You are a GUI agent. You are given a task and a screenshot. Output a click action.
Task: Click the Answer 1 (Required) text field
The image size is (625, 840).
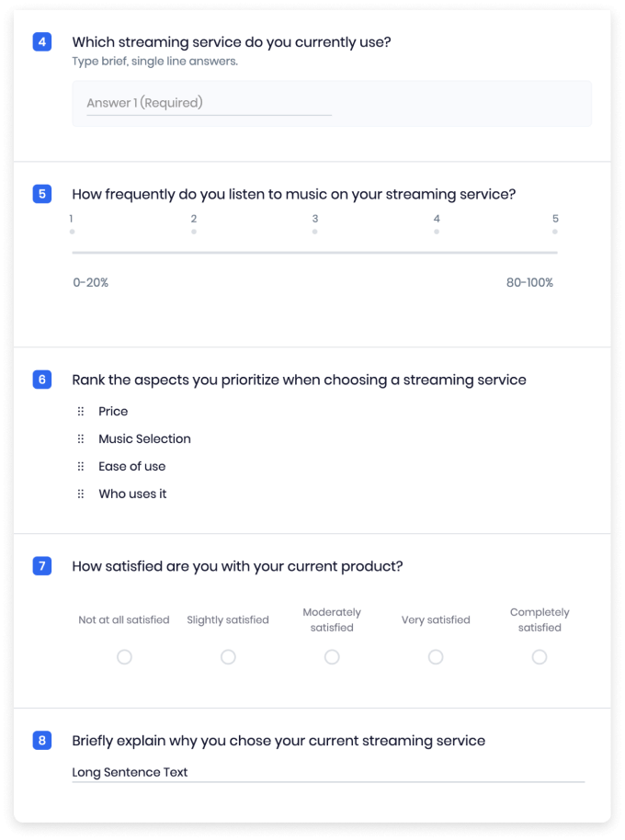pyautogui.click(x=332, y=104)
